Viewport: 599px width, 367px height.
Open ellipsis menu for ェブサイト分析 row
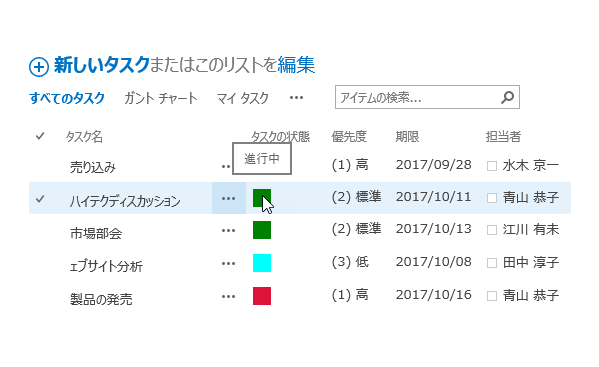(228, 263)
